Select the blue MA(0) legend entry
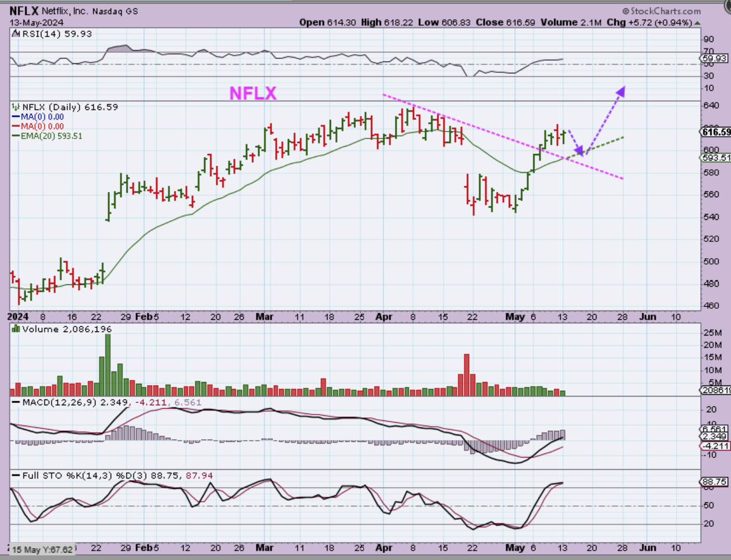This screenshot has height=560, width=731. pos(38,117)
